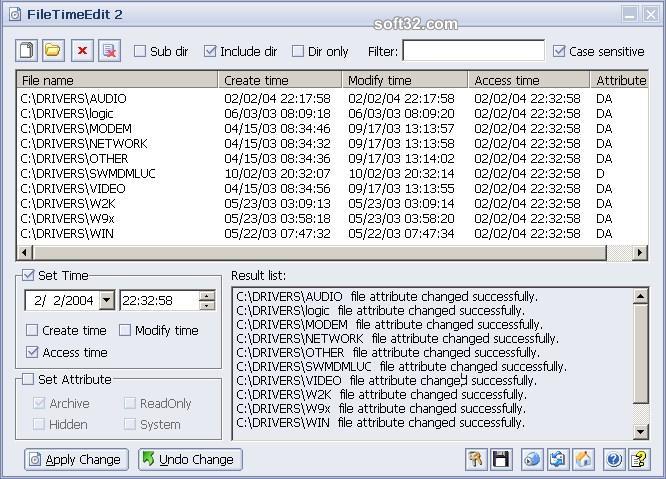Select the C:\DRIVERS\NETWORK file row
Image resolution: width=666 pixels, height=479 pixels.
click(x=332, y=144)
